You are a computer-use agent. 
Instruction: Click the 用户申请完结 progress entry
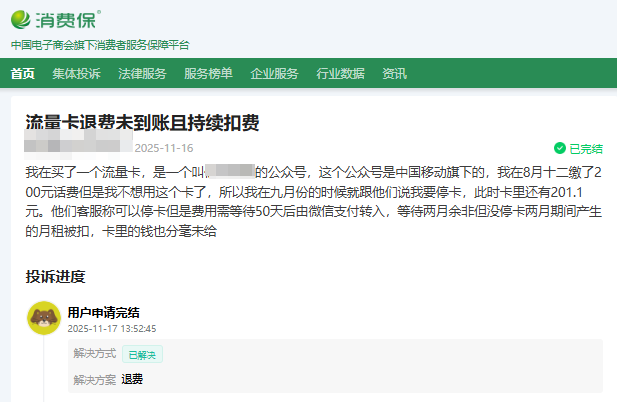pyautogui.click(x=103, y=312)
